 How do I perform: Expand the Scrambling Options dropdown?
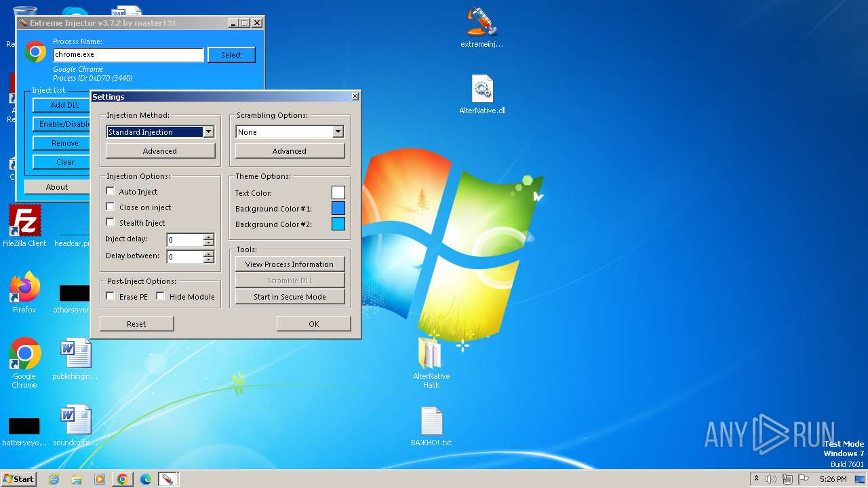pos(338,132)
